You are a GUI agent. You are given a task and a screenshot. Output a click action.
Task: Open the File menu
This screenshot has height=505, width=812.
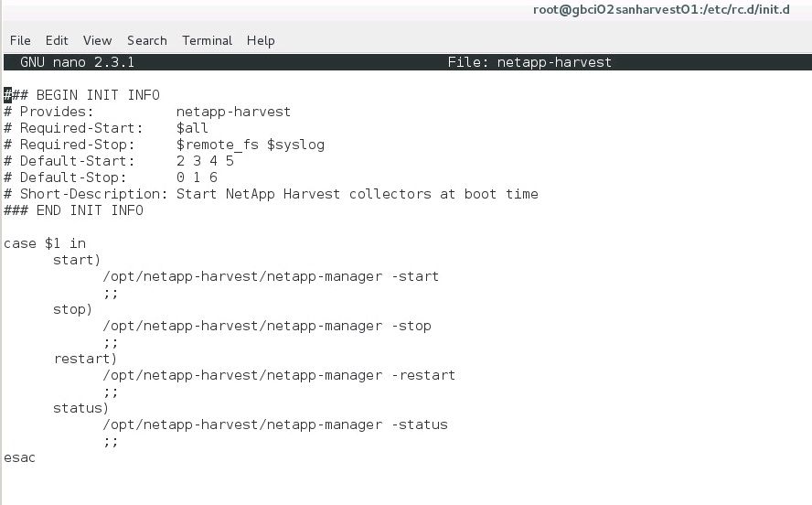[20, 40]
